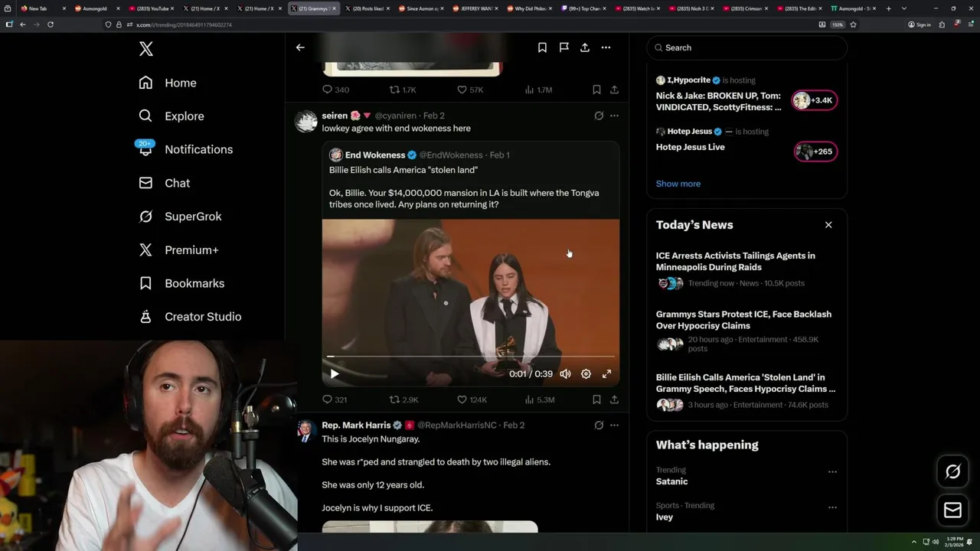Click Grok icon on seiren's post

[x=599, y=116]
